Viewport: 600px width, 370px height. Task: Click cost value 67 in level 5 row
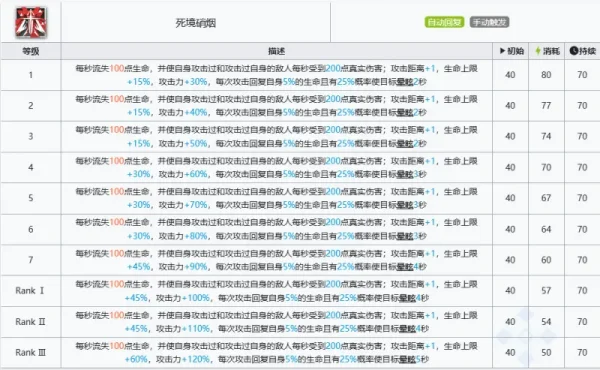[546, 198]
